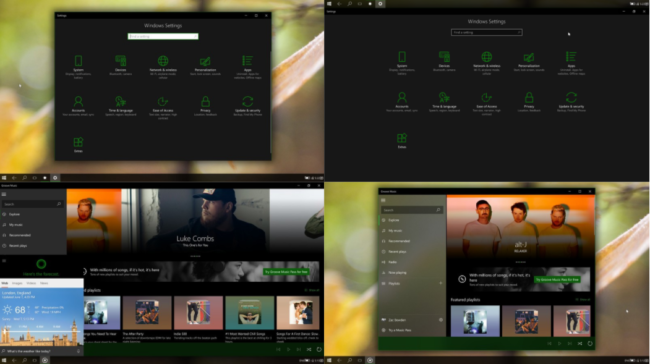
Task: Open Extras category in the maximized Settings window
Action: [x=402, y=140]
